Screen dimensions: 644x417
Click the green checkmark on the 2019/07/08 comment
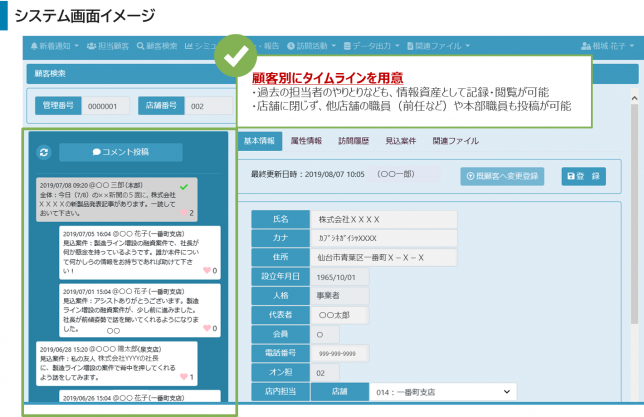tap(184, 187)
